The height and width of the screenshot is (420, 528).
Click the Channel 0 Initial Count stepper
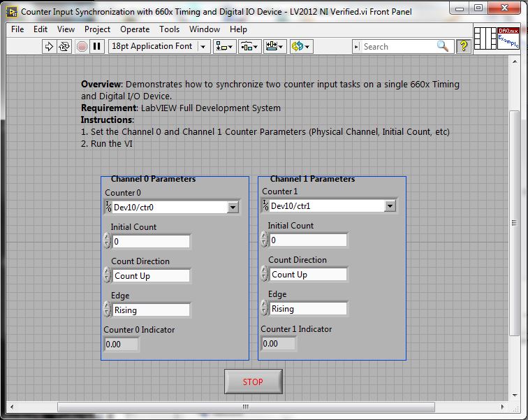pos(107,241)
